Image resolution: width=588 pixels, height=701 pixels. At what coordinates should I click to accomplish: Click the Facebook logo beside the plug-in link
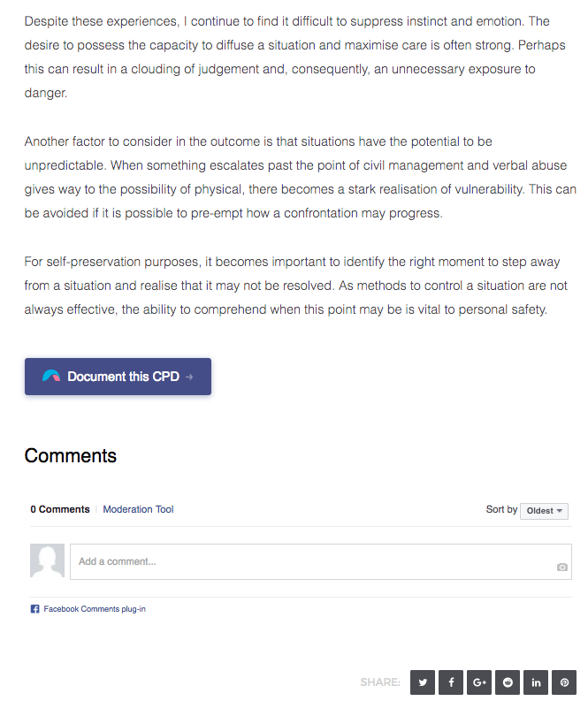click(x=34, y=609)
